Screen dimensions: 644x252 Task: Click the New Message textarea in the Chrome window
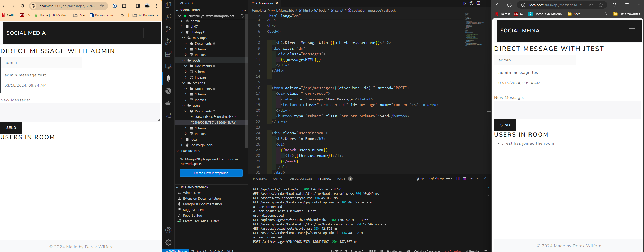coord(80,112)
